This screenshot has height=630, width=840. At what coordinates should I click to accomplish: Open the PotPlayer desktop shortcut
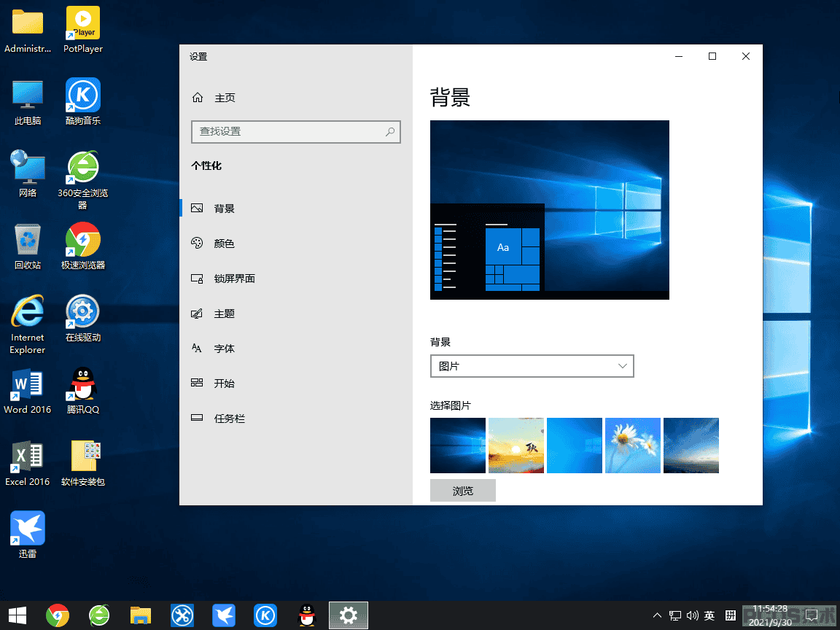coord(82,30)
